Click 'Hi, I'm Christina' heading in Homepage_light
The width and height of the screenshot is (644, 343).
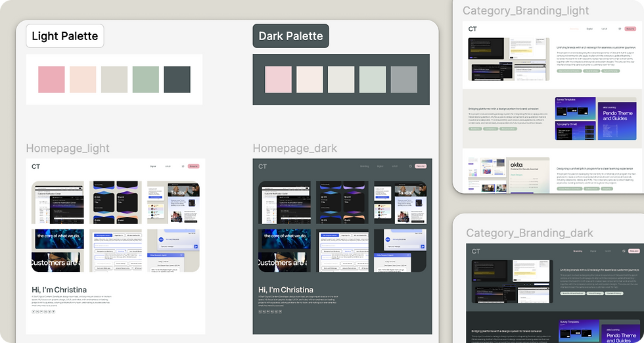[x=59, y=290]
